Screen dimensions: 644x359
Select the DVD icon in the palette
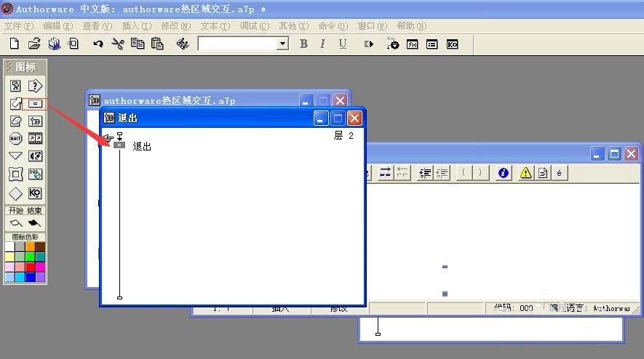tap(35, 174)
